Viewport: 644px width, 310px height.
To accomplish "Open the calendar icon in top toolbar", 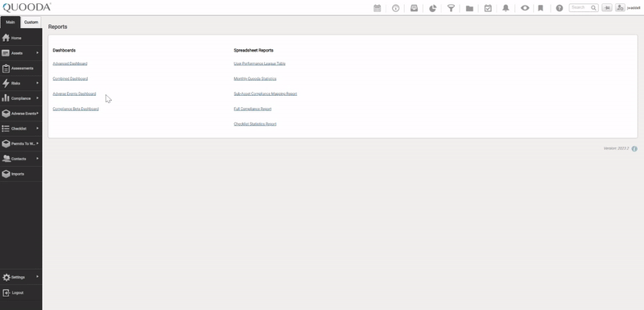I will (377, 8).
